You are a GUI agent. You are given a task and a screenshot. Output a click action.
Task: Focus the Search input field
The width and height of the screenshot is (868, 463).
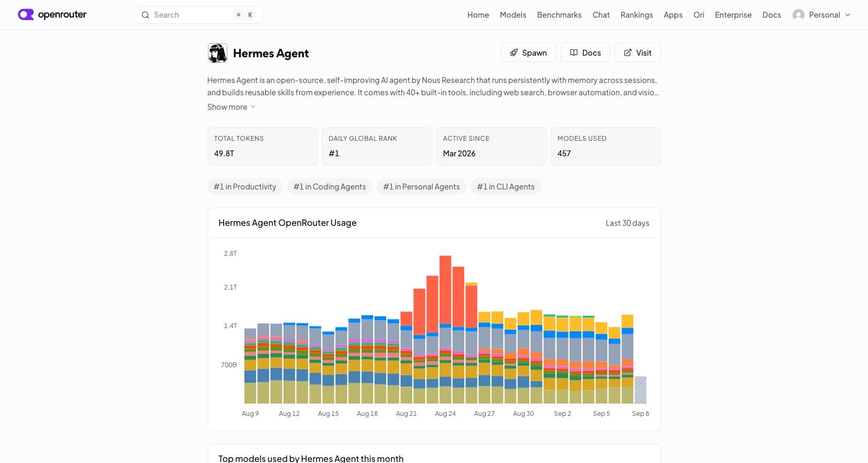coord(198,15)
